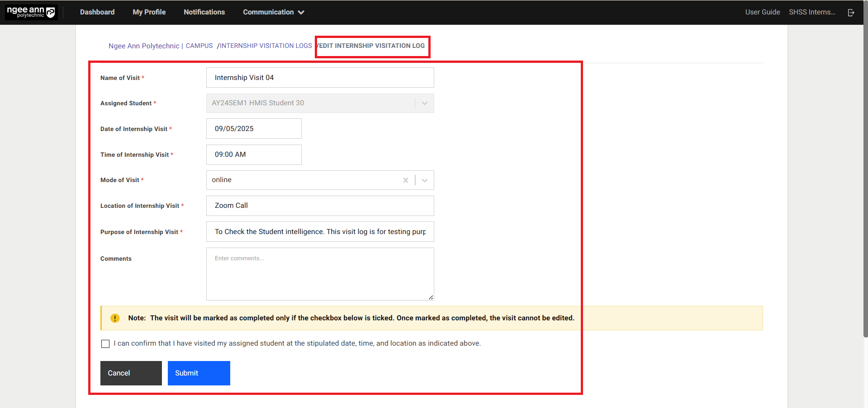Viewport: 868px width, 408px height.
Task: Click the CAMPUS breadcrumb link
Action: point(199,46)
